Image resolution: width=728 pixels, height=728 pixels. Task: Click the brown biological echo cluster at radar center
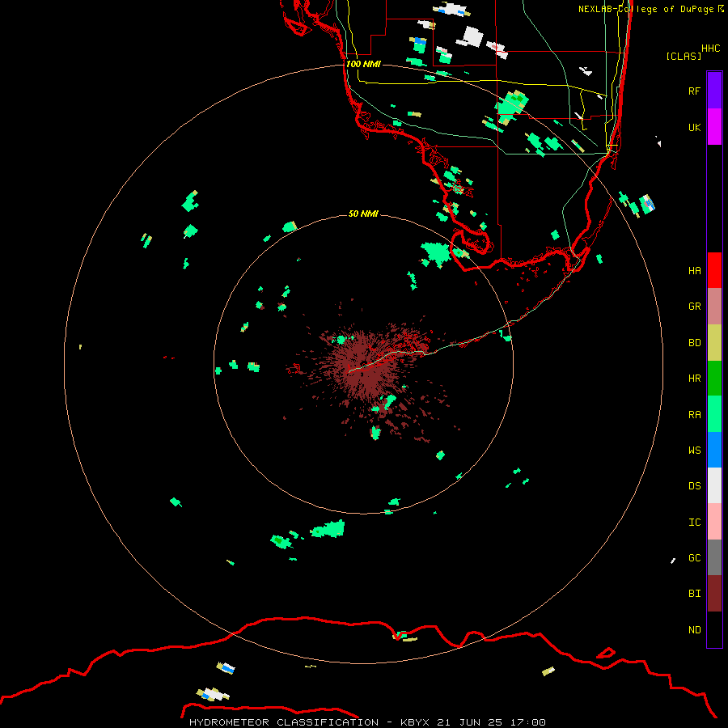(x=366, y=366)
